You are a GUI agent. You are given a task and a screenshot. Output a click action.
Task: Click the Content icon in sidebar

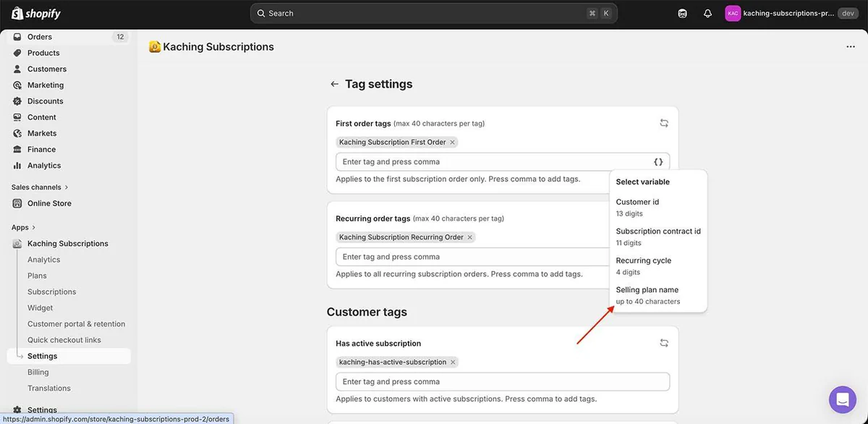[x=17, y=117]
